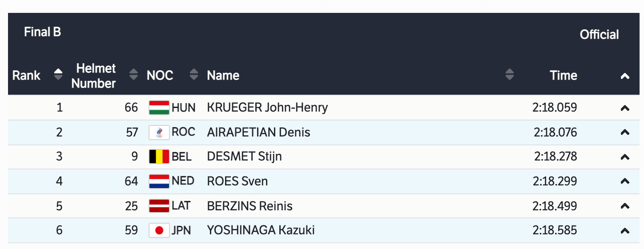Sort results by Rank column
The height and width of the screenshot is (249, 644).
pos(58,75)
